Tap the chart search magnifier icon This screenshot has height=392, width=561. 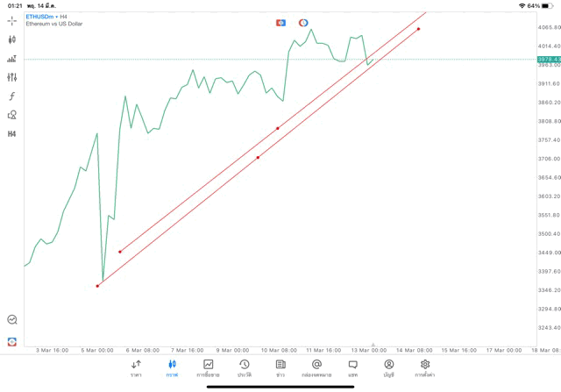(x=12, y=320)
